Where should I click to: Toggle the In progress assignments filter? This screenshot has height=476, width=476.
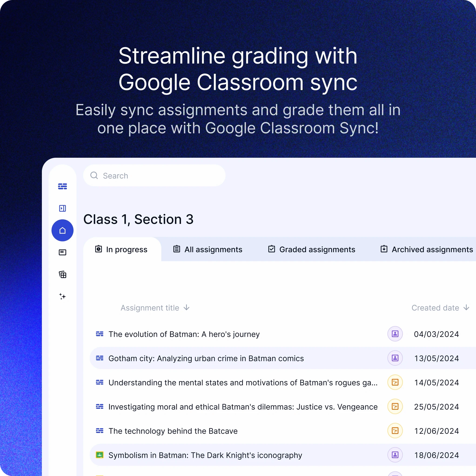(121, 249)
